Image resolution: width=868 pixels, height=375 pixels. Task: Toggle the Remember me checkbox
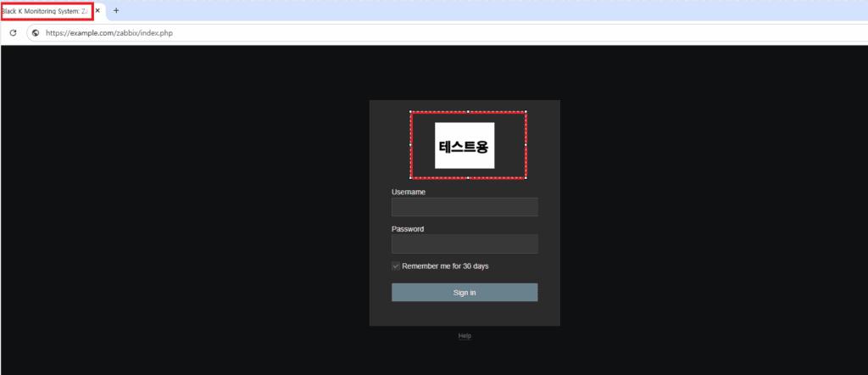coord(396,266)
